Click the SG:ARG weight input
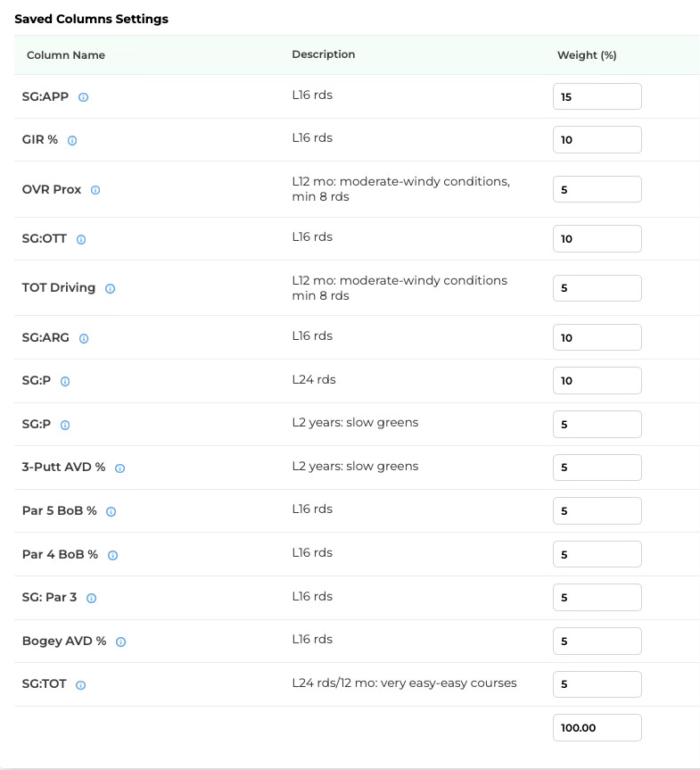700x770 pixels. coord(597,337)
